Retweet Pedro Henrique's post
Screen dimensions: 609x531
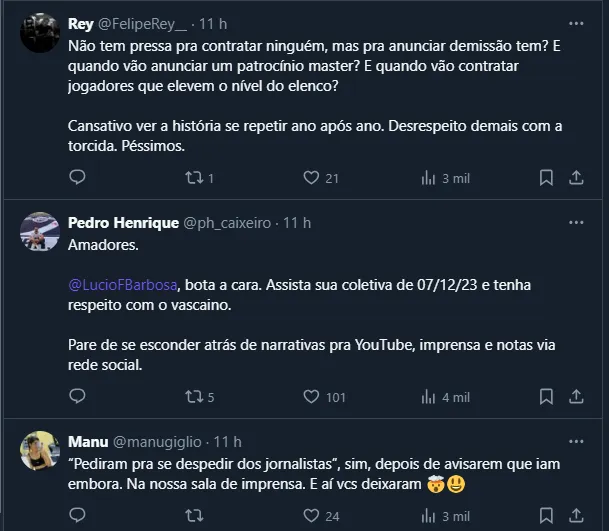click(194, 397)
